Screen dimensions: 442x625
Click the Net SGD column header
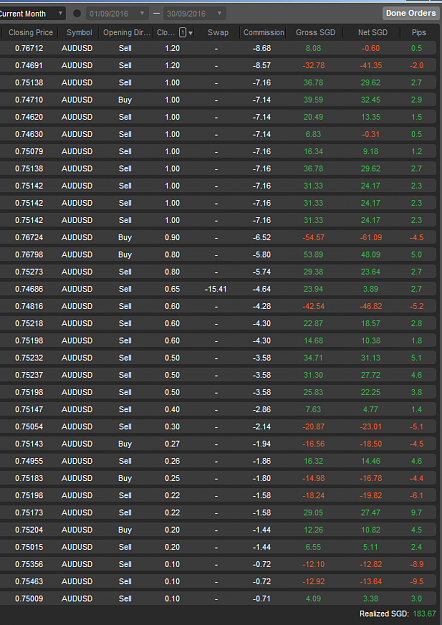[x=373, y=33]
